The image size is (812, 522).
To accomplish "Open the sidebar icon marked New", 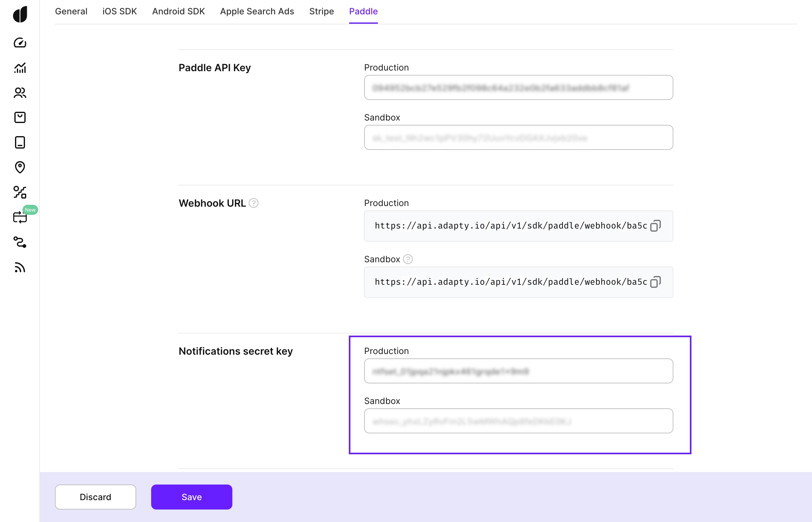I will pos(20,217).
